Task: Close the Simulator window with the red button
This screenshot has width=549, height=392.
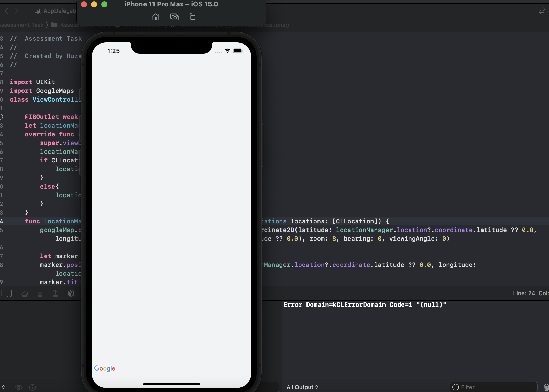Action: click(x=84, y=4)
